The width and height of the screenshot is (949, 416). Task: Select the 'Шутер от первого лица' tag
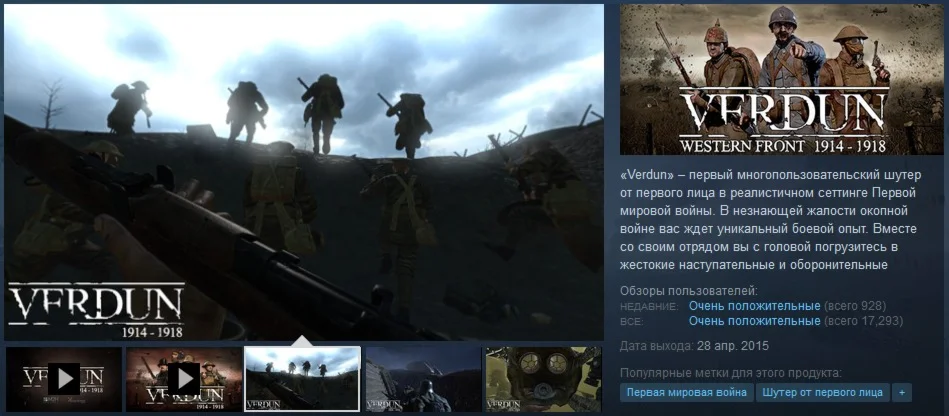coord(823,392)
